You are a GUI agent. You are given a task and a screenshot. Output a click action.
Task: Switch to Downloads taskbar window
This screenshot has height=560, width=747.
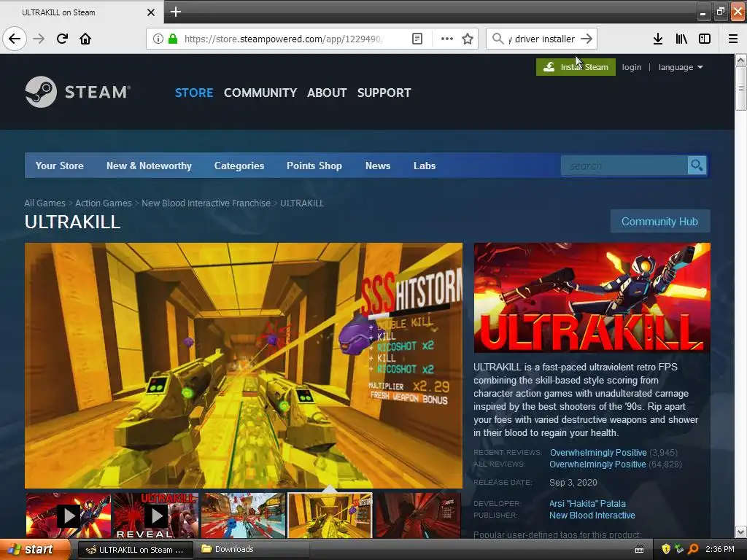click(x=252, y=550)
